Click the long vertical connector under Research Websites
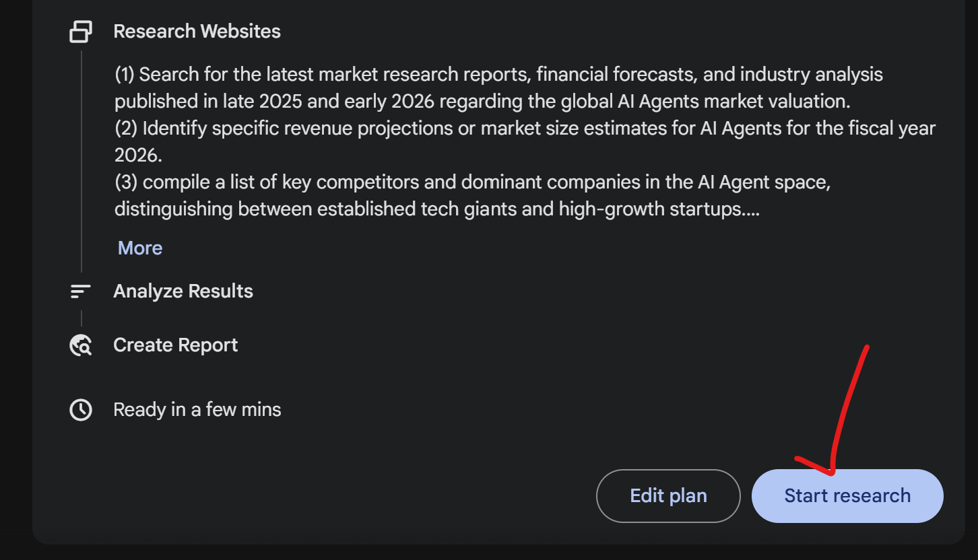Screen dimensions: 978x560 (x=81, y=162)
